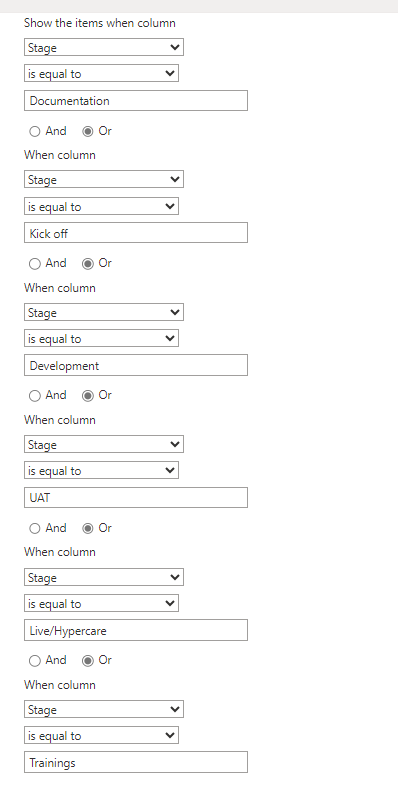Image resolution: width=398 pixels, height=788 pixels.
Task: Expand the Stage column dropdown for Trainings filter
Action: click(x=104, y=709)
